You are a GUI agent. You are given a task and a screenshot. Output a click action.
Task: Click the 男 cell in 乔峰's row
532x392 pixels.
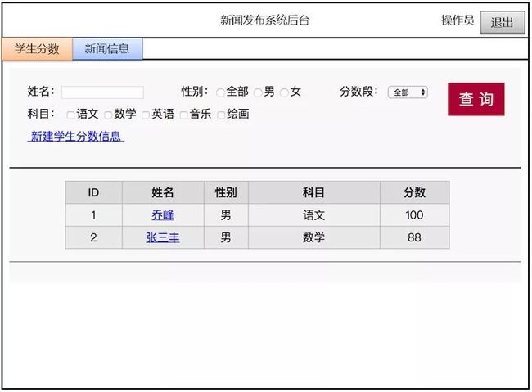pyautogui.click(x=226, y=215)
